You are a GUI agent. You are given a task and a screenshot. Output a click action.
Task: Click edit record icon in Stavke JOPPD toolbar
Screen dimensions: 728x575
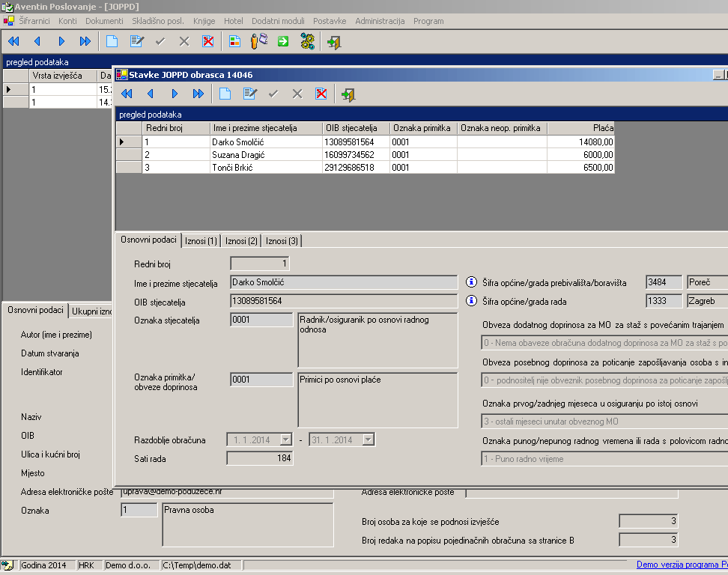pyautogui.click(x=249, y=94)
